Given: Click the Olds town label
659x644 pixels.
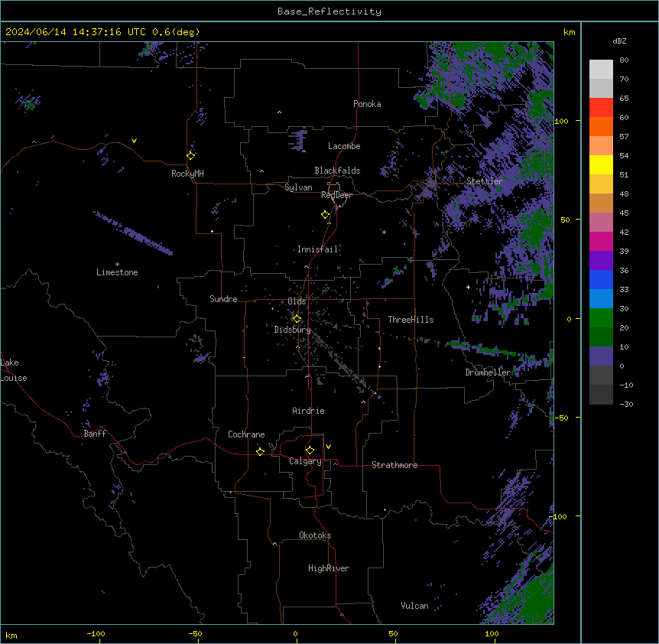Looking at the screenshot, I should pyautogui.click(x=297, y=301).
